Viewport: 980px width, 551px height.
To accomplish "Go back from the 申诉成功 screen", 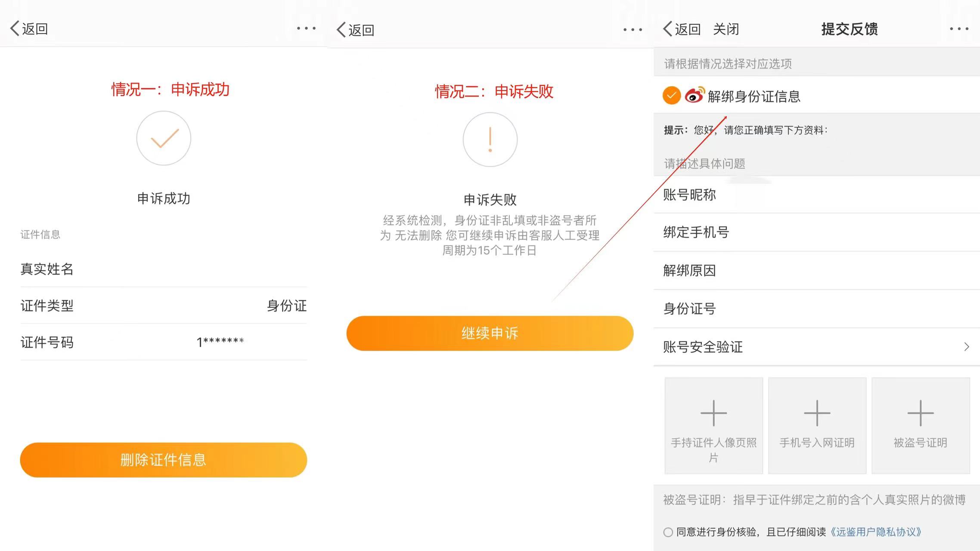I will (x=29, y=29).
